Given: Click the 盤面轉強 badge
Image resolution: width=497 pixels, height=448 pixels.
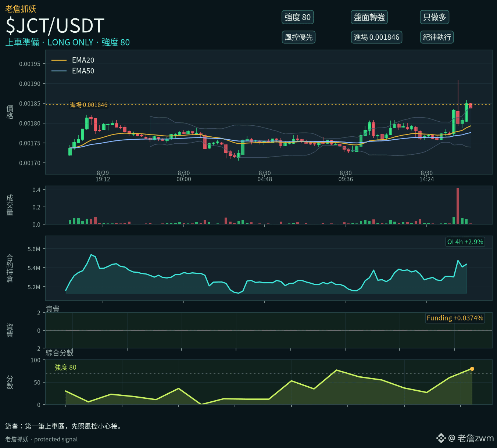Looking at the screenshot, I should pyautogui.click(x=369, y=17).
